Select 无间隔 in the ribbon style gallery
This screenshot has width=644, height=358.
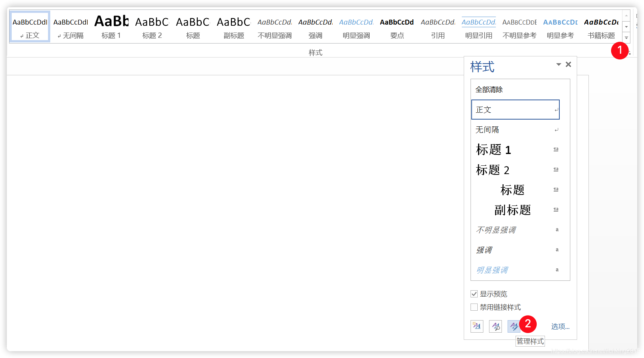pyautogui.click(x=71, y=27)
